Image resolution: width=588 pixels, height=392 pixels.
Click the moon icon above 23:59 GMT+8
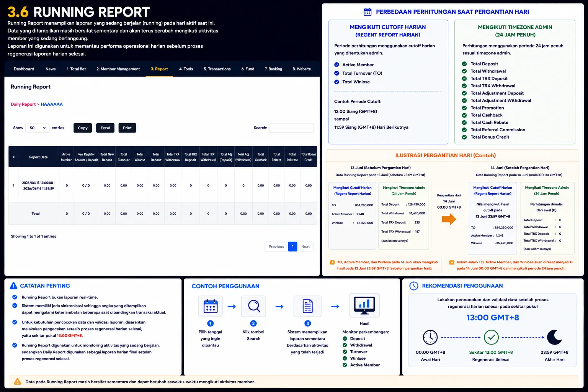554,337
